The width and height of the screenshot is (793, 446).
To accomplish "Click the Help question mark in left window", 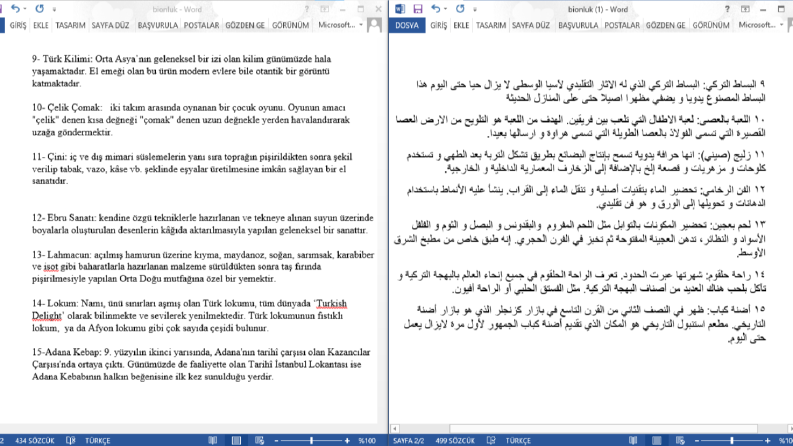I will 306,9.
